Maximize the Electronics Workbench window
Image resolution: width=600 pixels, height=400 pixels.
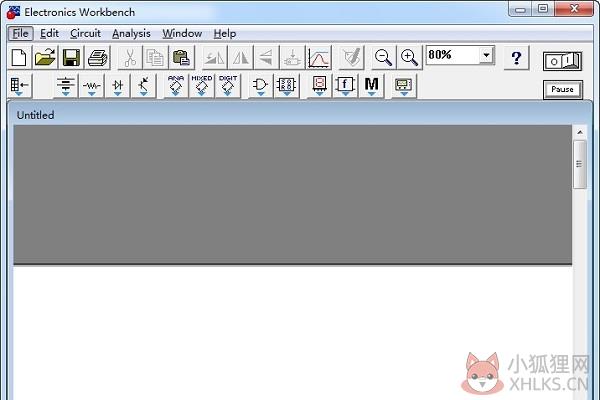[543, 9]
